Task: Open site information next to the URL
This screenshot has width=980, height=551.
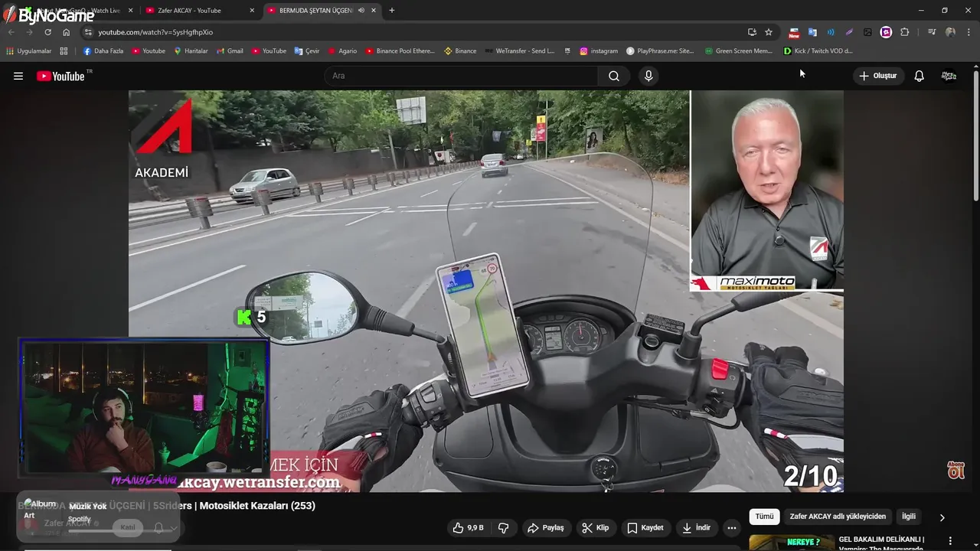Action: coord(88,32)
